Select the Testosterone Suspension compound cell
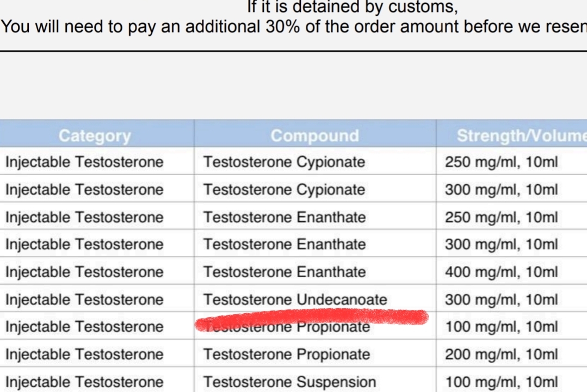 (289, 382)
